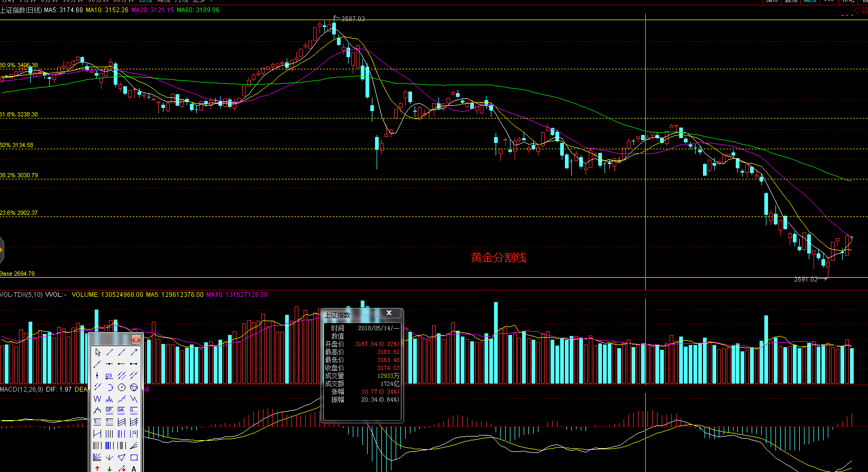
Task: Select the H-shaped period measure tool
Action: pos(97,434)
